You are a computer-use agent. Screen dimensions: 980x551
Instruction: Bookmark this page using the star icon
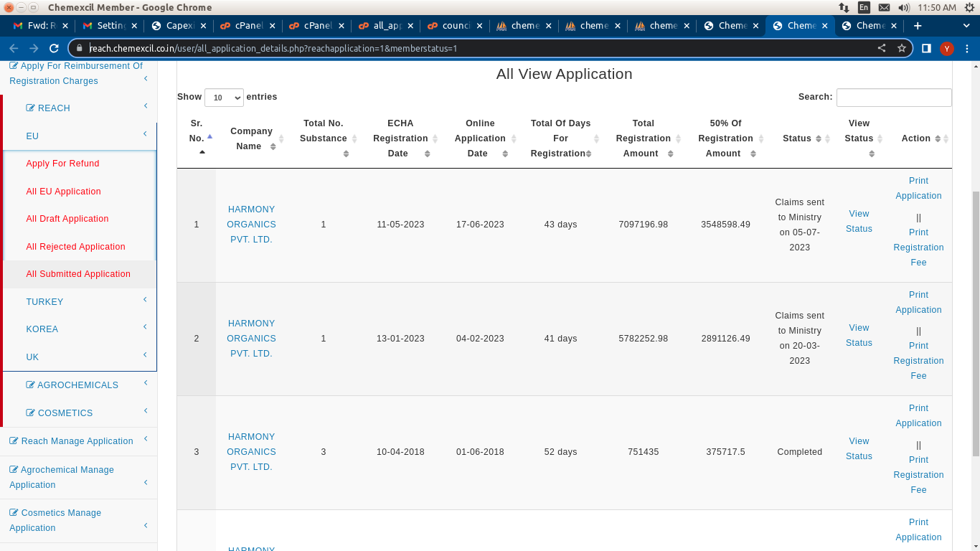[902, 49]
